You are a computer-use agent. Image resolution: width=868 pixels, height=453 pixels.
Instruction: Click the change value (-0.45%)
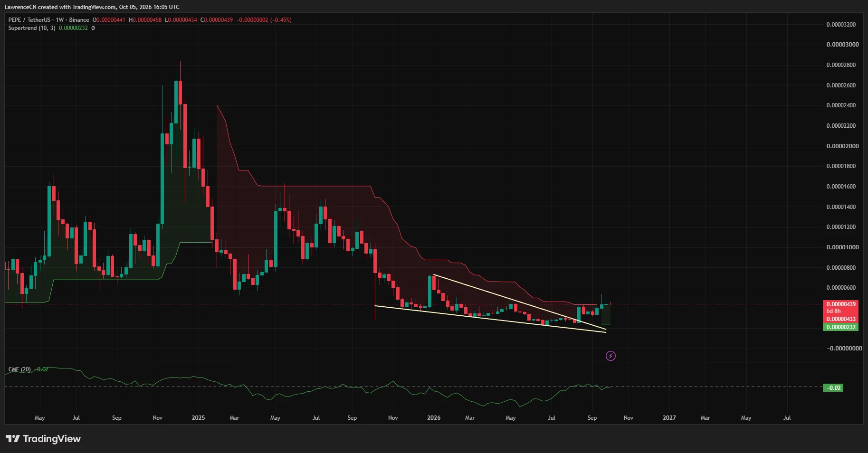click(281, 20)
